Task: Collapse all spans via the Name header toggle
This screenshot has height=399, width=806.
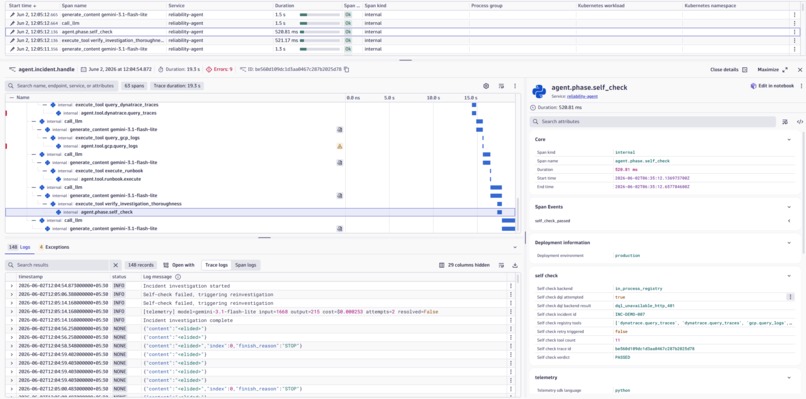Action: click(x=12, y=97)
